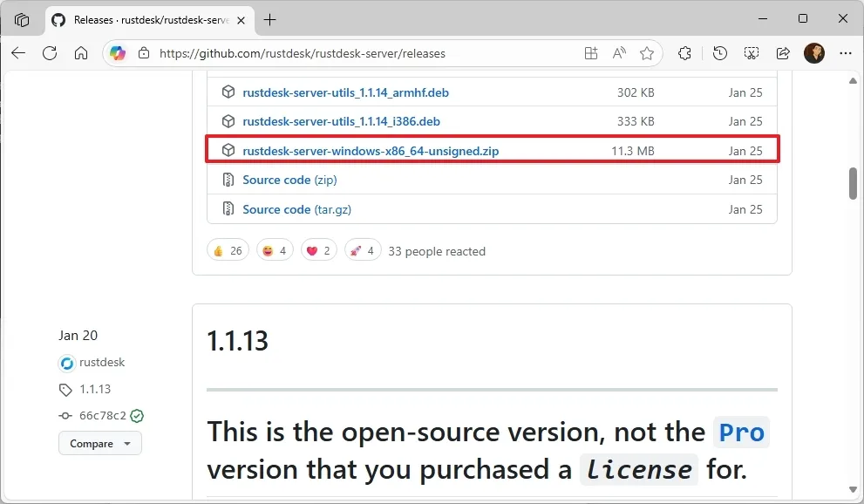This screenshot has width=864, height=504.
Task: Download rustdesk-server-windows-x86_64-unsigned.zip
Action: click(x=371, y=151)
